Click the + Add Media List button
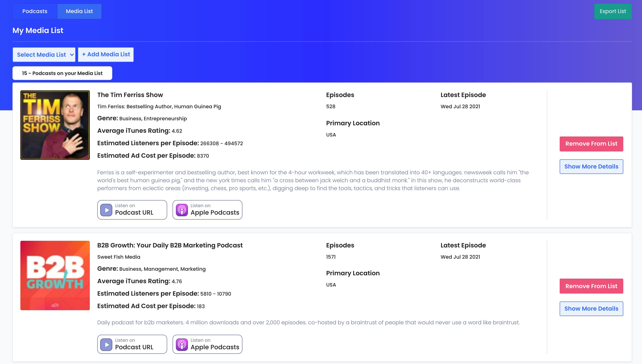The height and width of the screenshot is (364, 642). [106, 54]
